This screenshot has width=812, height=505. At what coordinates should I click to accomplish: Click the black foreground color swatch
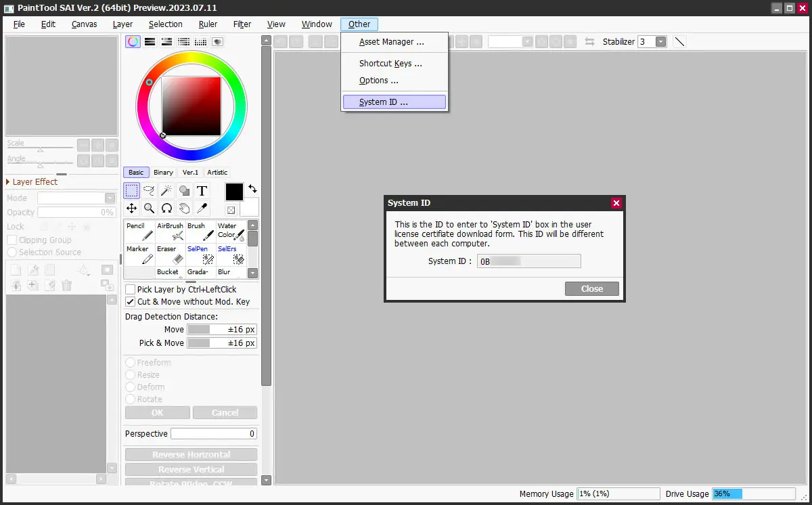pyautogui.click(x=234, y=192)
